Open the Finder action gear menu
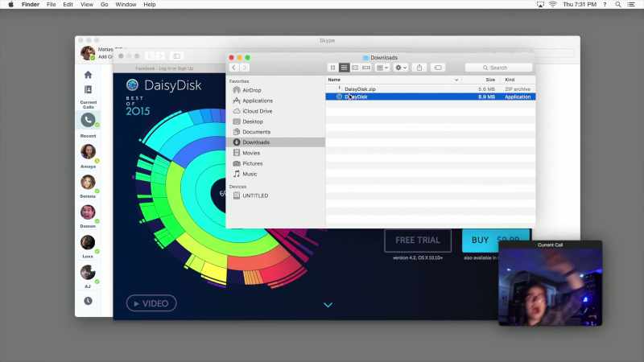Screen dimensions: 644x362 (x=401, y=68)
